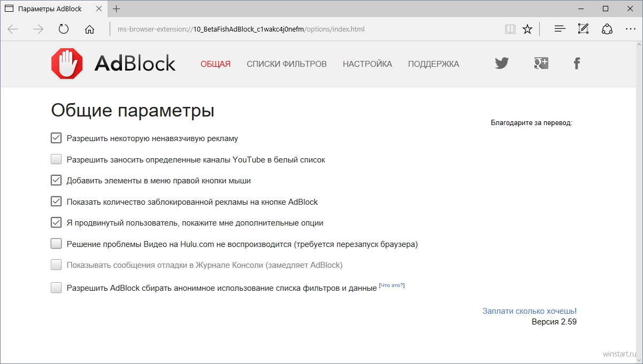The height and width of the screenshot is (364, 643).
Task: Make a Web Note pen icon
Action: tap(583, 29)
